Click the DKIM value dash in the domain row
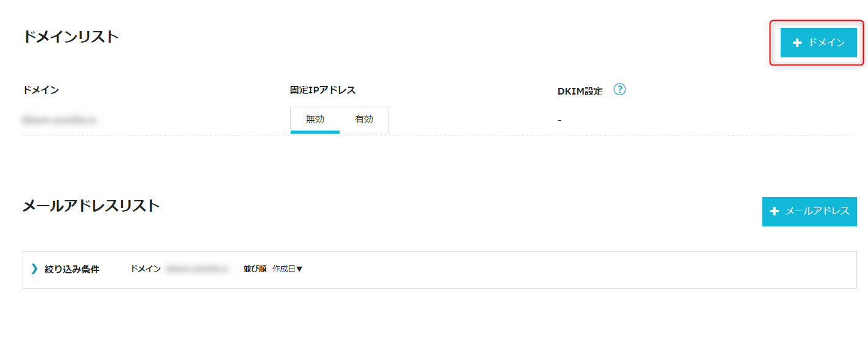868x349 pixels. pyautogui.click(x=559, y=120)
